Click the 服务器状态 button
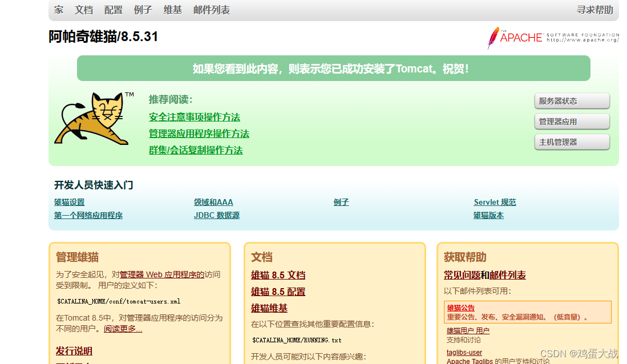Image resolution: width=627 pixels, height=364 pixels. pos(572,101)
